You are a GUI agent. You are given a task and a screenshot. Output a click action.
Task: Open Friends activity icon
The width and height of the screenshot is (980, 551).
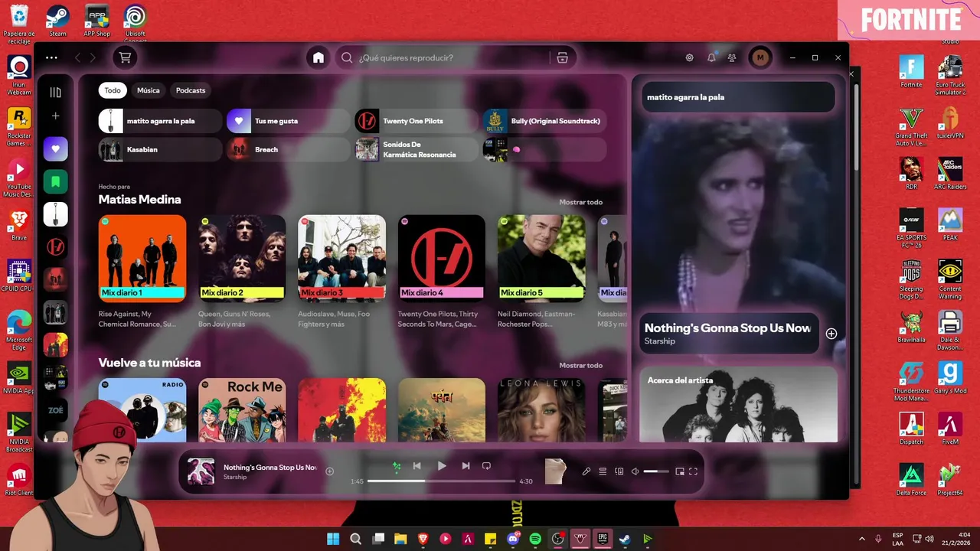click(x=732, y=57)
